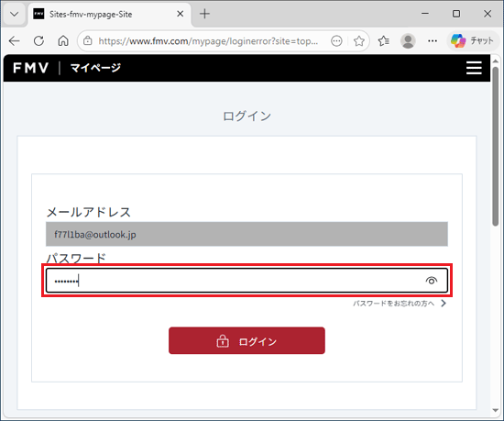Click the chevron next to forgot-password link
Viewport: 504px width, 421px height.
click(x=444, y=304)
